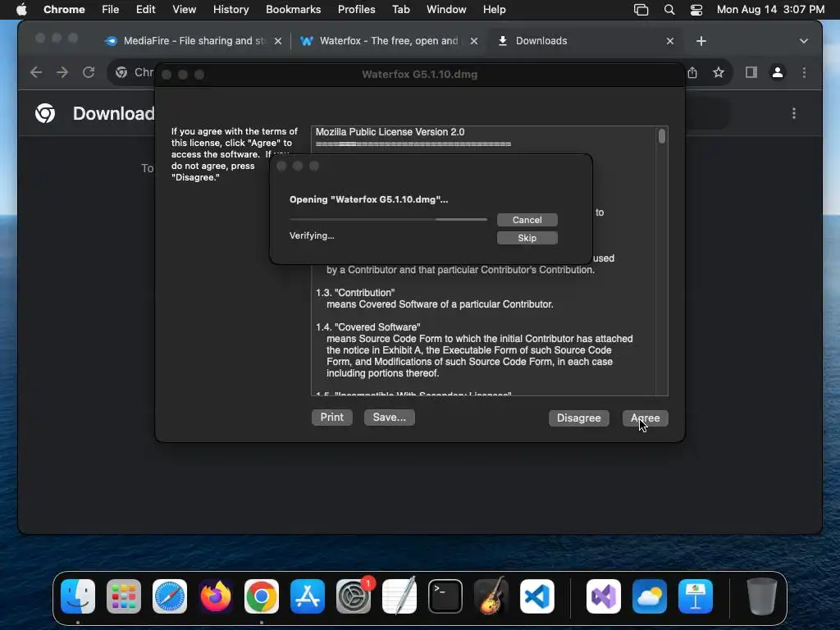Open System Settings from the Dock
Viewport: 840px width, 630px height.
coord(354,596)
